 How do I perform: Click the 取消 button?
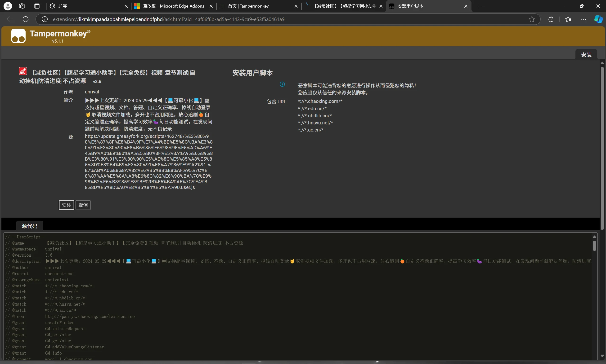[83, 205]
